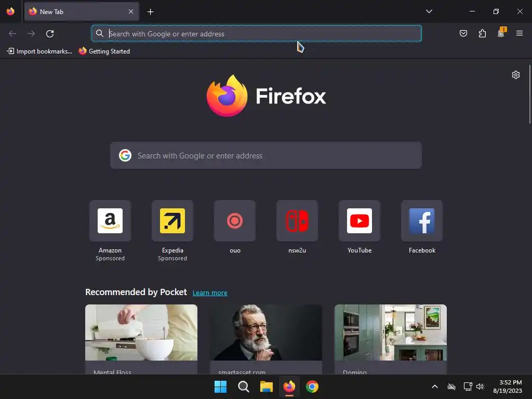Open the list all tabs chevron
This screenshot has height=399, width=532.
tap(429, 11)
